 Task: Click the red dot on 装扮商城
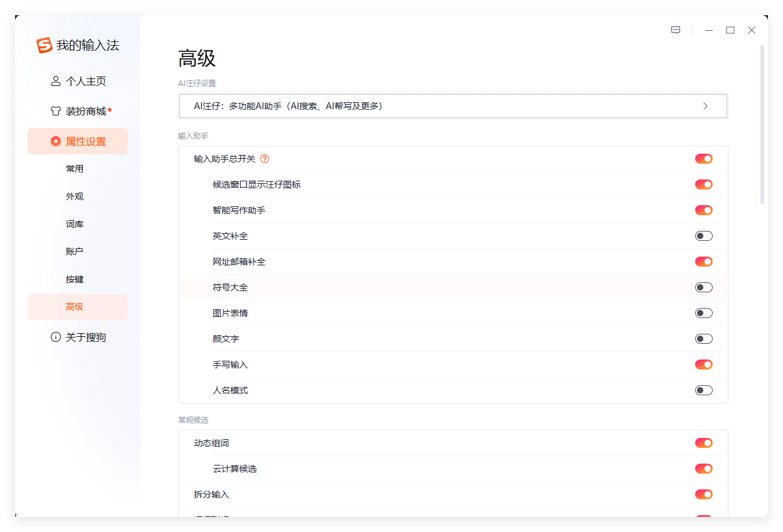point(110,107)
